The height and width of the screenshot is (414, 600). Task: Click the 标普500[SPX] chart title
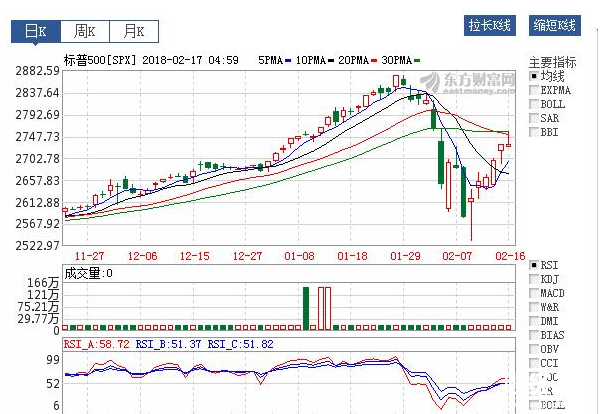coord(100,60)
